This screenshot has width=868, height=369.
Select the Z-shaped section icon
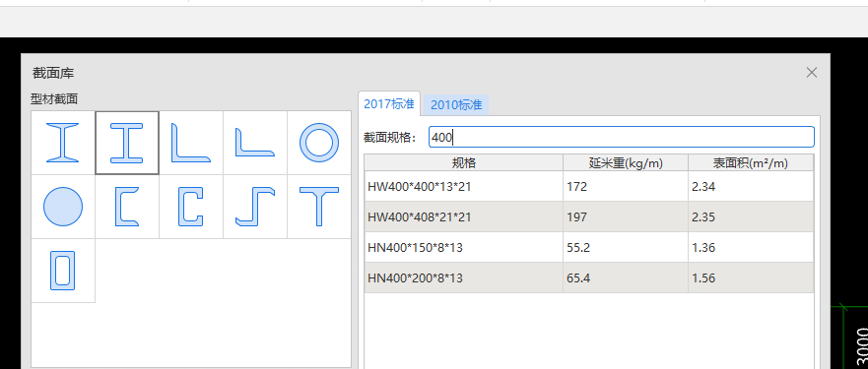click(255, 207)
